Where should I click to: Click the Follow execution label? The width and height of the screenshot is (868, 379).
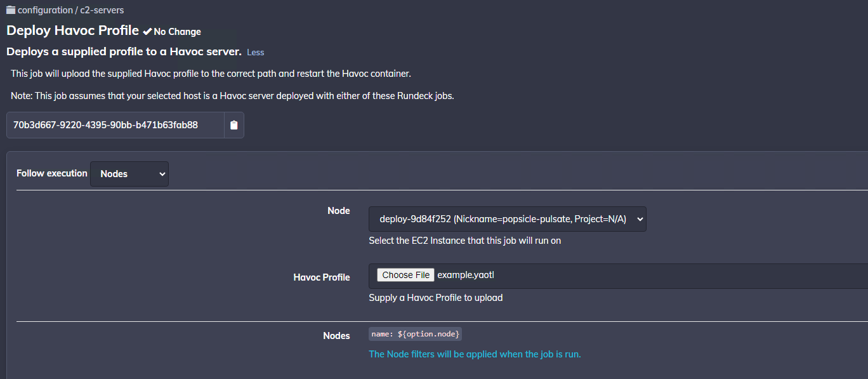point(52,173)
